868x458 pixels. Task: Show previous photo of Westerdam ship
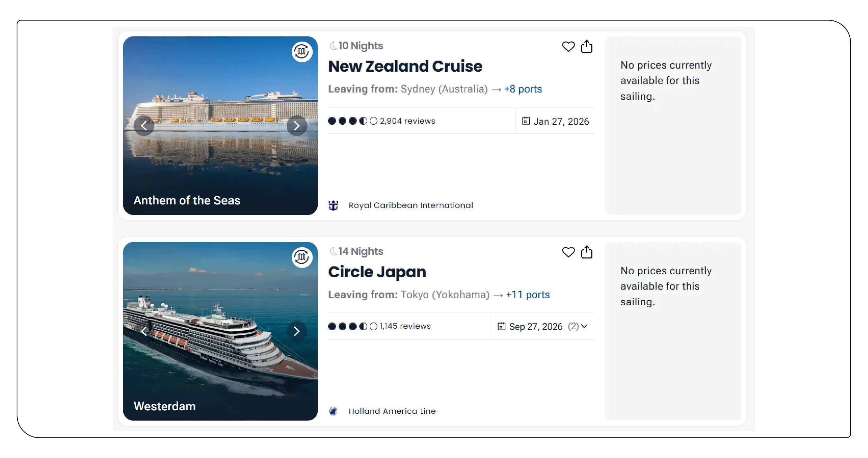[144, 331]
